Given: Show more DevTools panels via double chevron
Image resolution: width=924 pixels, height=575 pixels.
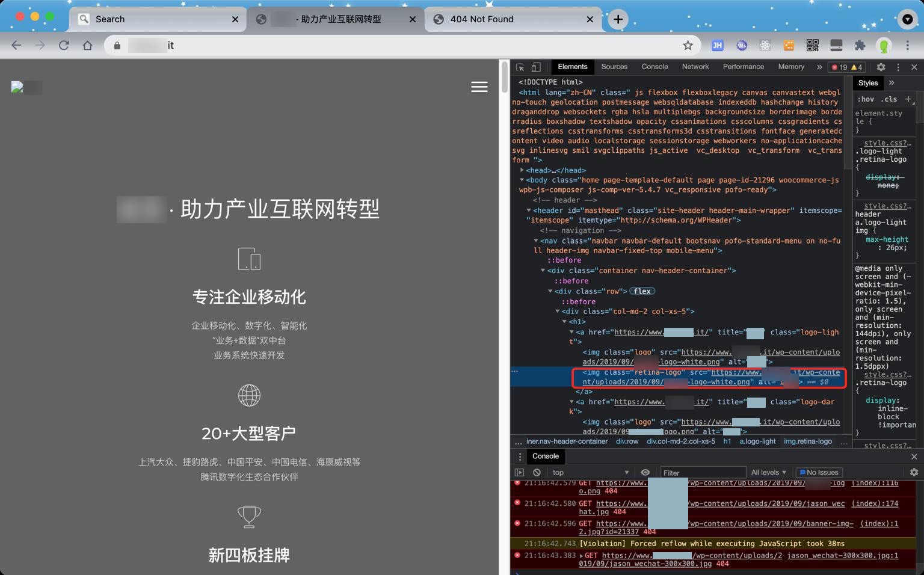Looking at the screenshot, I should click(819, 67).
